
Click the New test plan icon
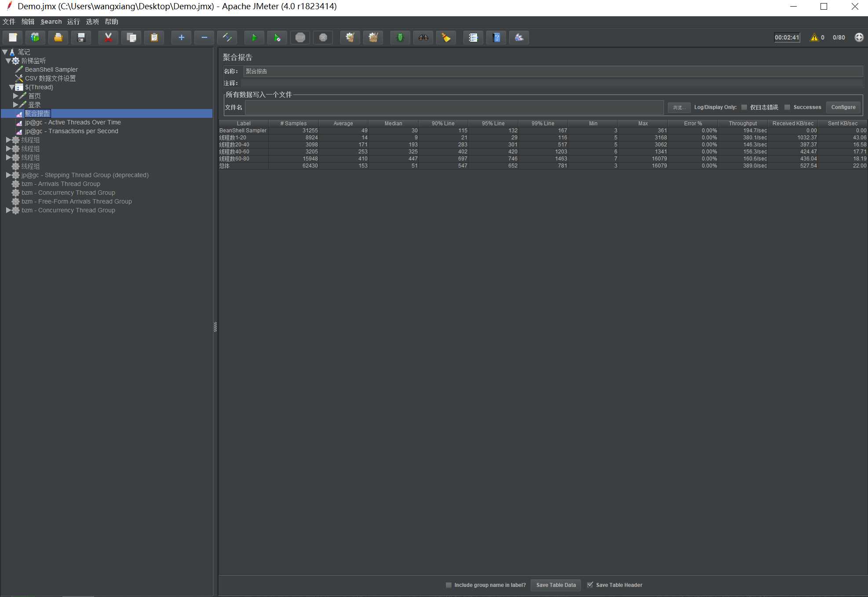13,37
